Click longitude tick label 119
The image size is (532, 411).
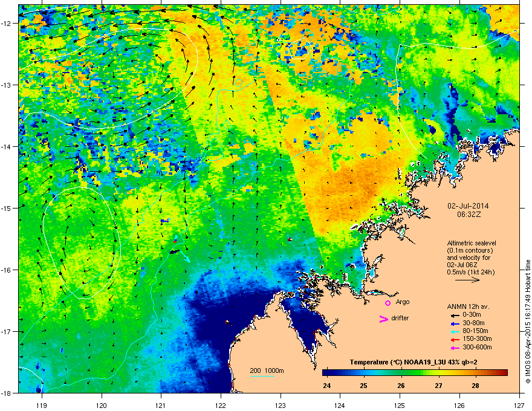coord(42,405)
